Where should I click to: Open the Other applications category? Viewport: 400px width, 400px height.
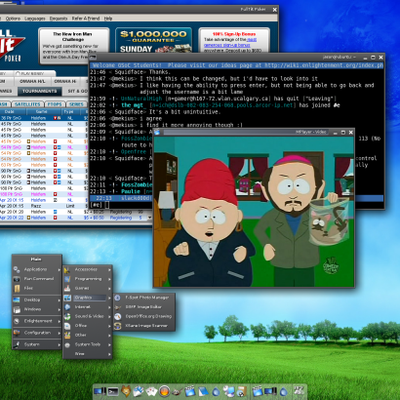(87, 335)
